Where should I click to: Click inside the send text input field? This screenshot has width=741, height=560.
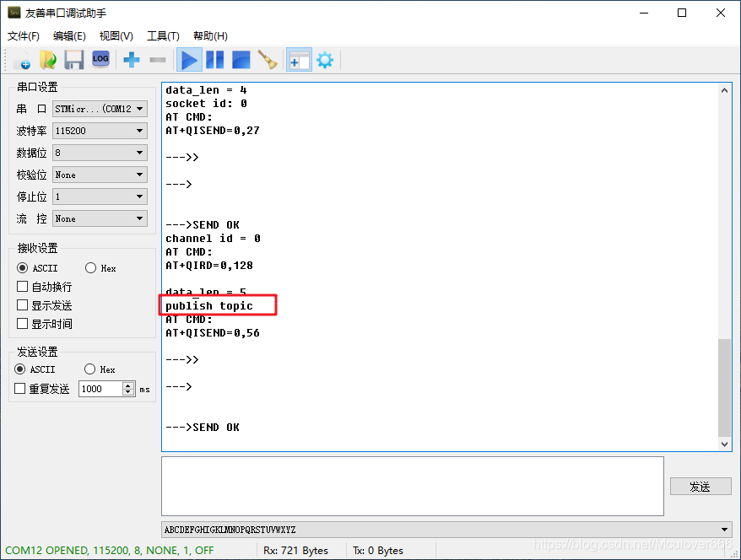point(412,485)
